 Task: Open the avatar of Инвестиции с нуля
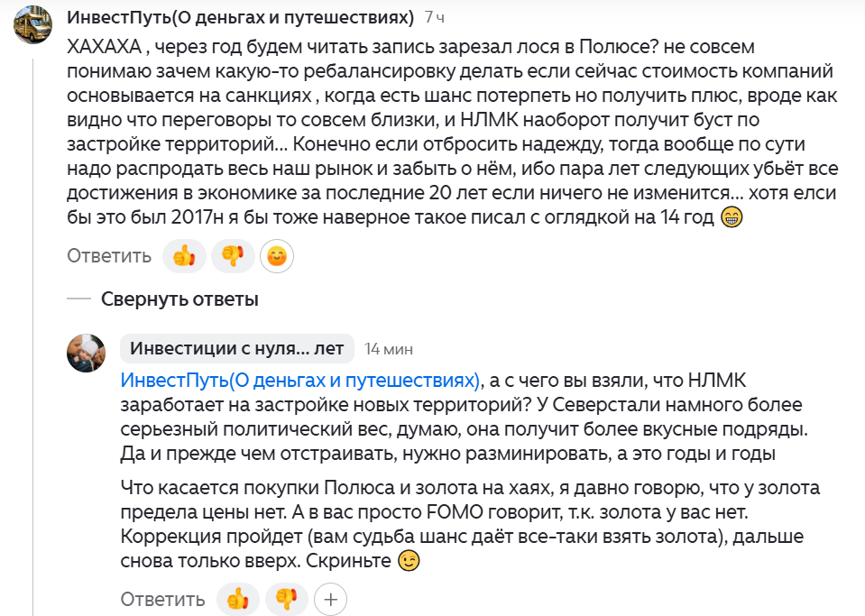tap(86, 352)
